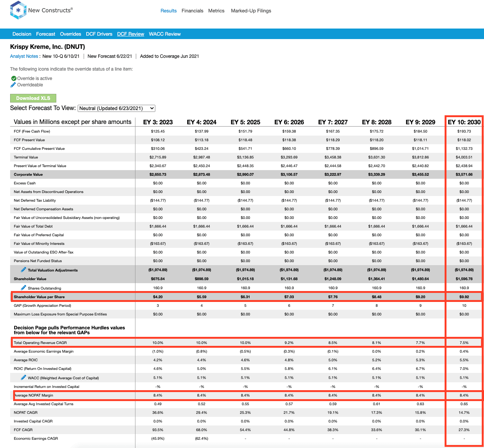Click the Invested Capital CAGR row label
The height and width of the screenshot is (448, 484).
click(x=33, y=421)
